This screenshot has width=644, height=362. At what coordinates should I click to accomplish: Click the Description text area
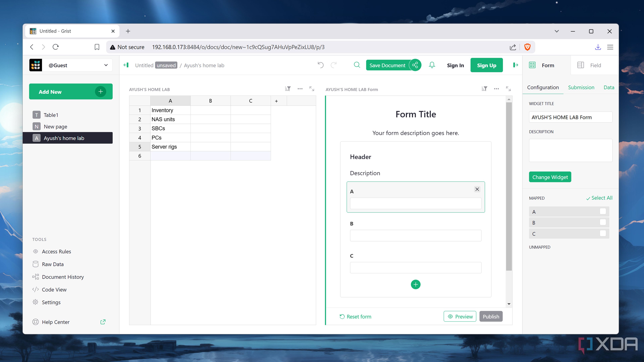click(571, 150)
